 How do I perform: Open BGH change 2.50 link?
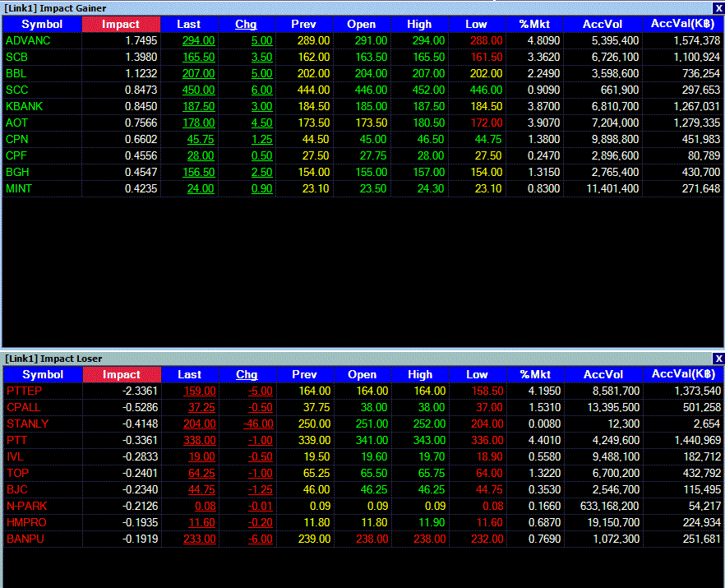262,172
